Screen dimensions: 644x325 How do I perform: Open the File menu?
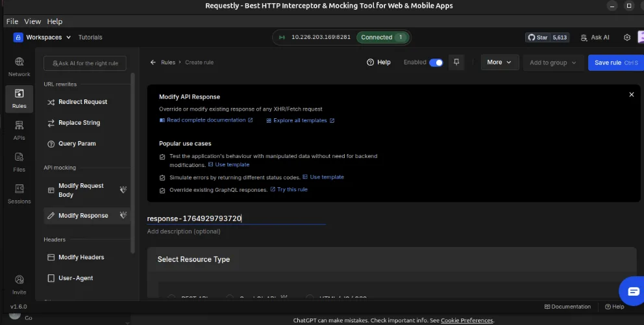coord(12,21)
